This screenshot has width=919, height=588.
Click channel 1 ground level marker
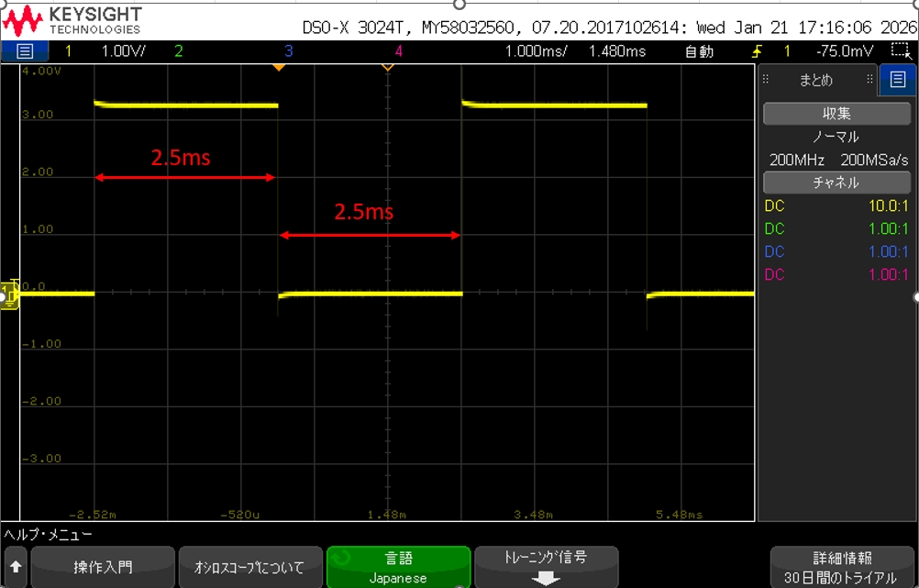(10, 294)
